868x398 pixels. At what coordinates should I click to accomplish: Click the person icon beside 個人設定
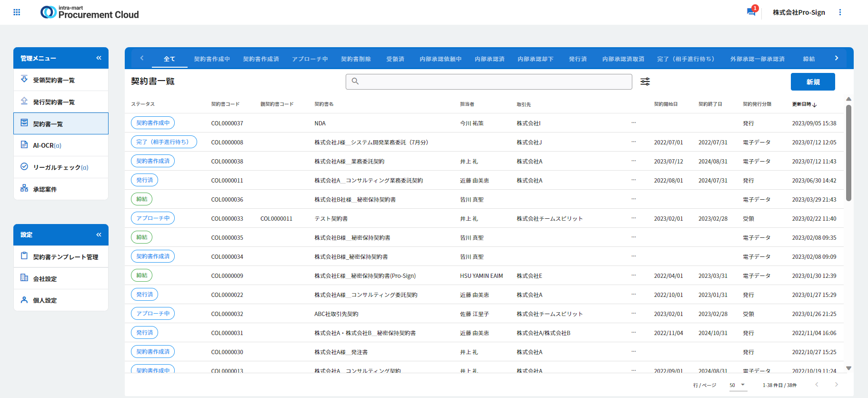coord(24,300)
